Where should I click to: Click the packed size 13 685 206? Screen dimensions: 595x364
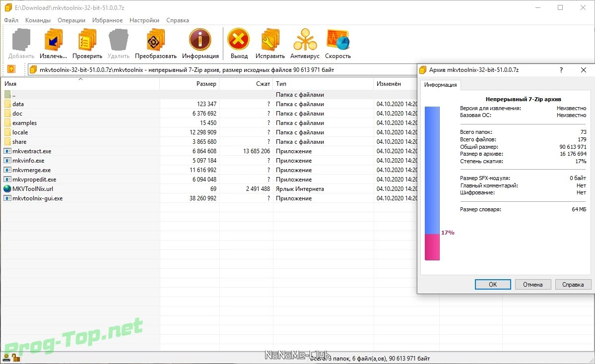(257, 151)
